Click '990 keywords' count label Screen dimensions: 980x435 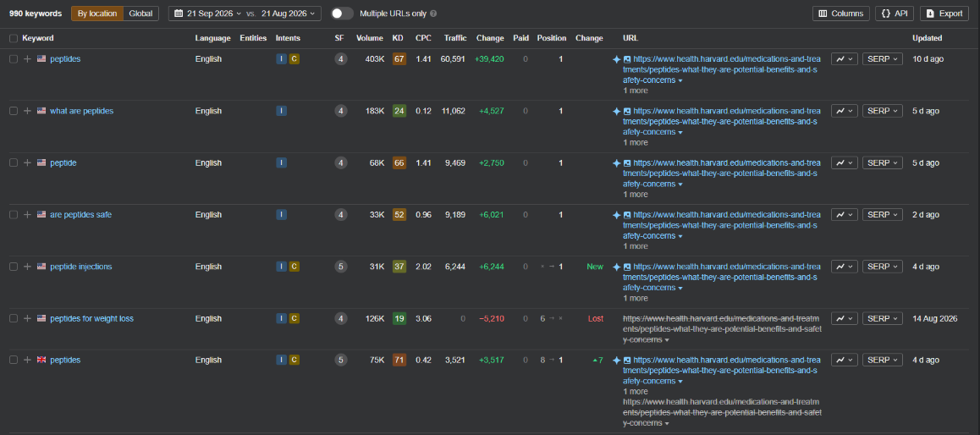[36, 14]
